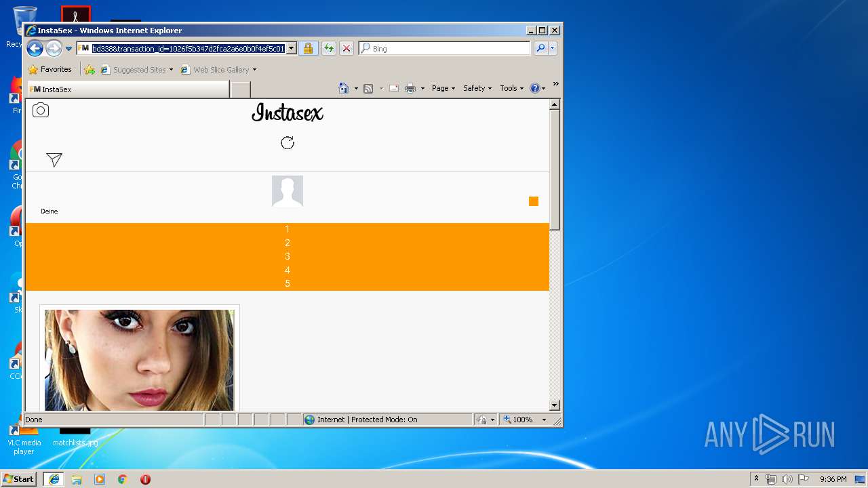Select number 1 in the orange list
This screenshot has height=488, width=868.
pyautogui.click(x=288, y=229)
